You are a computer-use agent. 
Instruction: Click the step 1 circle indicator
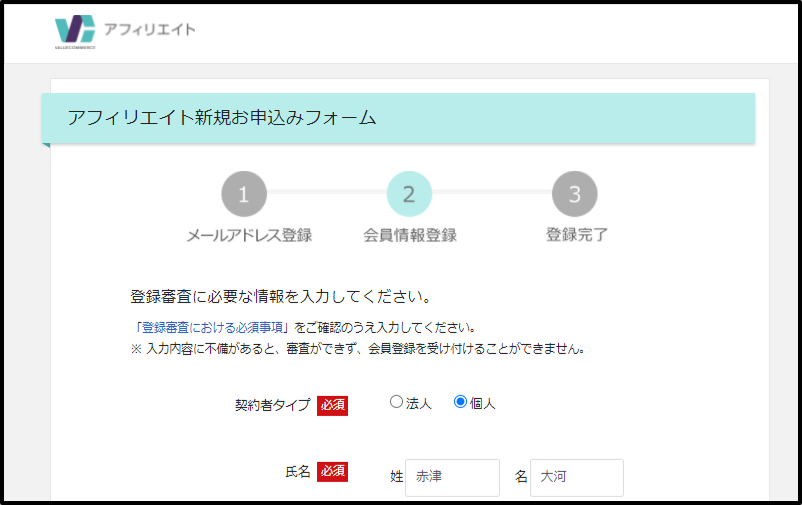[x=244, y=194]
